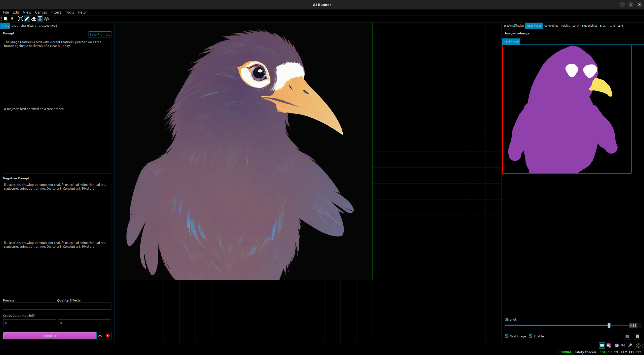Click the green import arrow icon
644x355 pixels.
pyautogui.click(x=12, y=19)
